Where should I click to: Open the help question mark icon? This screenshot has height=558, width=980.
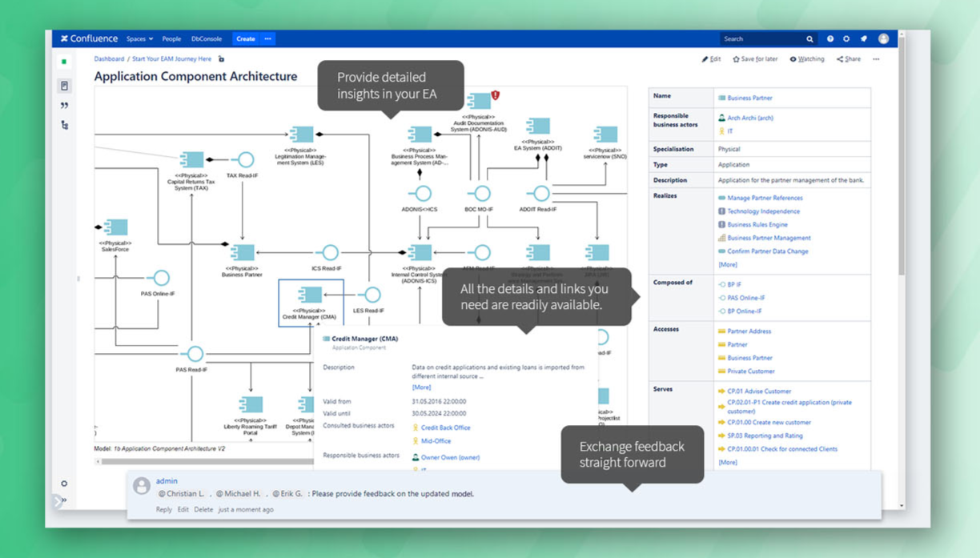click(x=830, y=38)
